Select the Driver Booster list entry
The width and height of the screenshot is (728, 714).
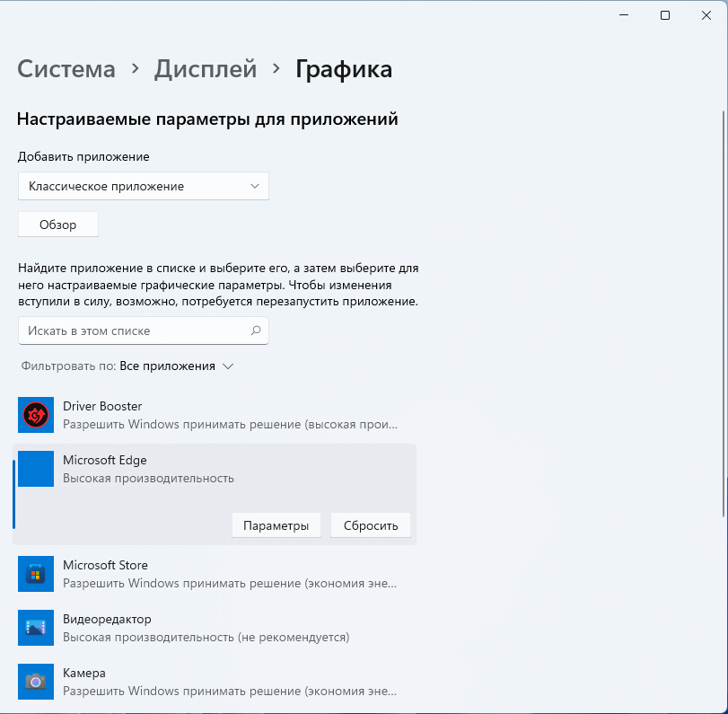click(215, 415)
